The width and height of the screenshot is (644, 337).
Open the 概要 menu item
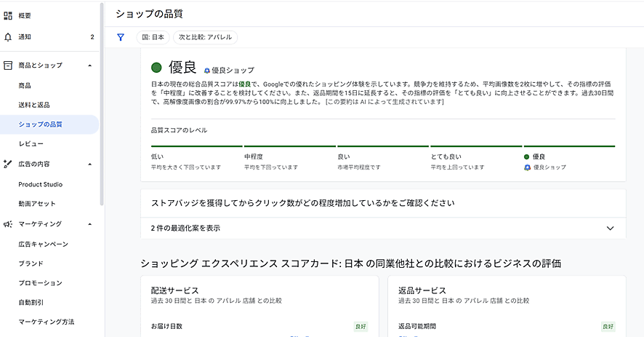pyautogui.click(x=25, y=15)
